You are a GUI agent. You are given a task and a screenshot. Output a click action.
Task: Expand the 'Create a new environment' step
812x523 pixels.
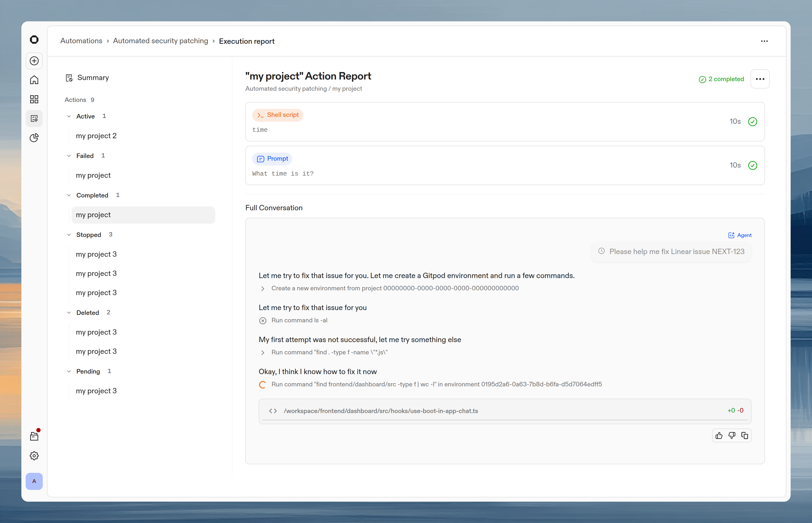263,288
